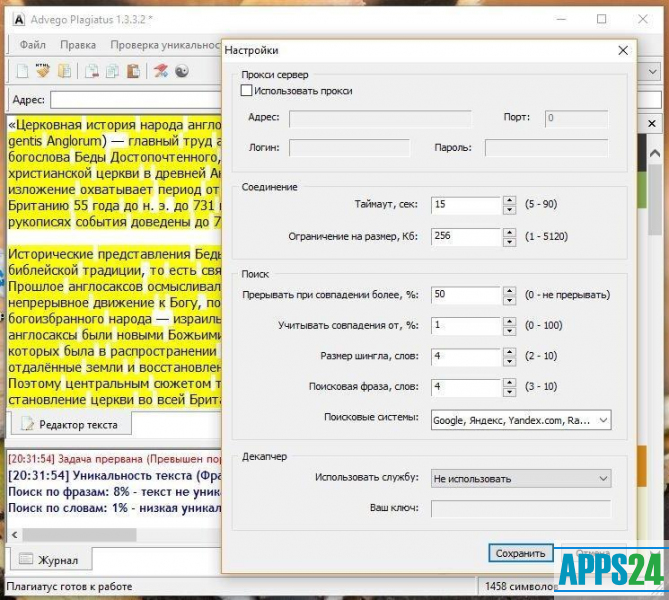The image size is (669, 600).
Task: Click the log line Поиск по фразам: 8%
Action: click(x=115, y=492)
